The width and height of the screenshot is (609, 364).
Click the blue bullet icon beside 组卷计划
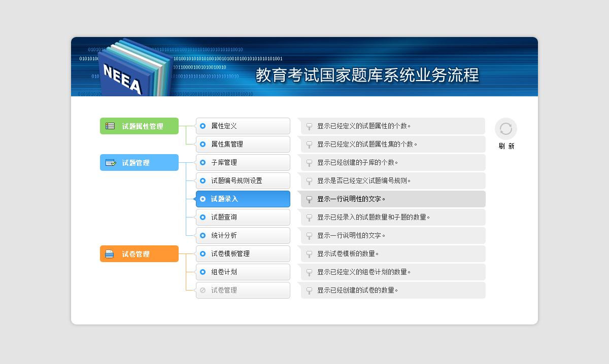(203, 272)
